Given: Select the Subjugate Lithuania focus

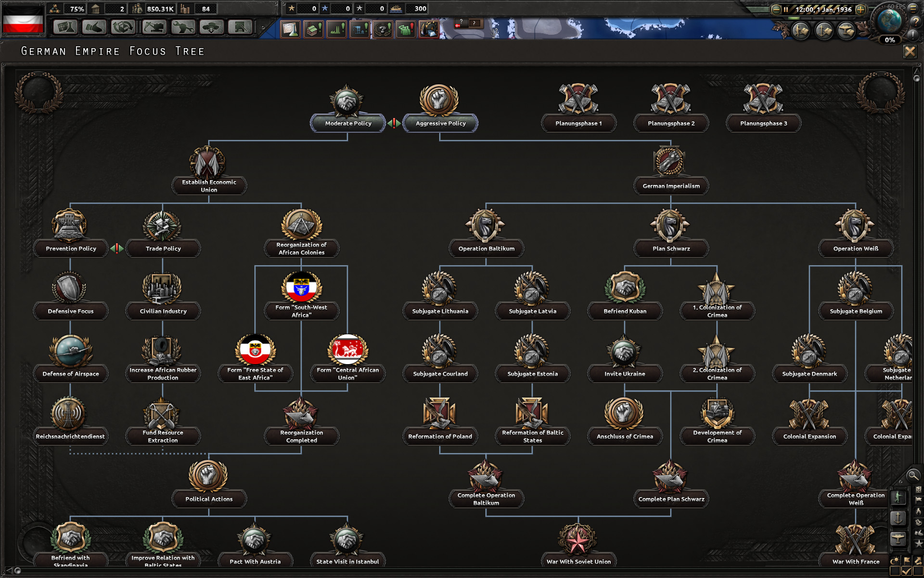Looking at the screenshot, I should tap(440, 311).
